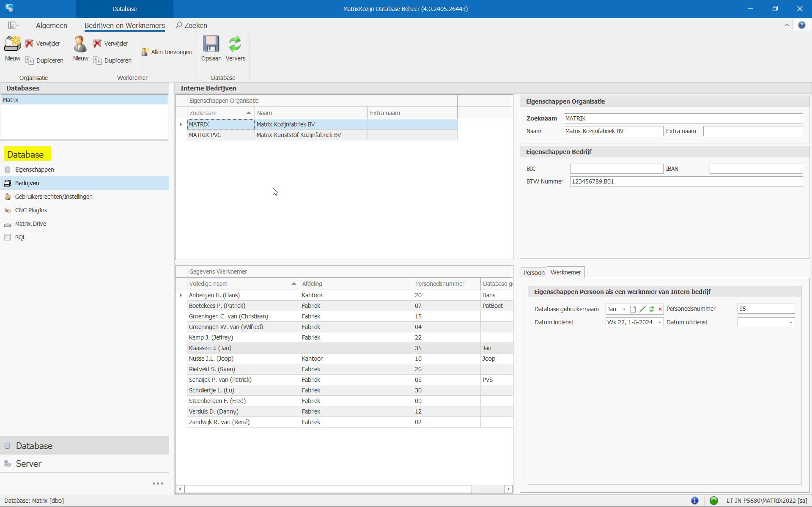Click the horizontal scrollbar under the werknemer grid

coord(328,489)
